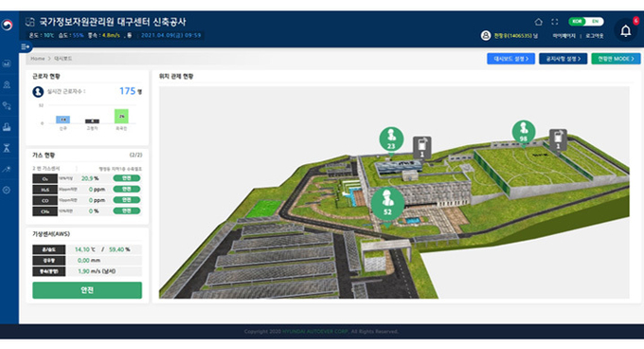
Task: Open the chart statistics sidebar icon
Action: click(7, 64)
